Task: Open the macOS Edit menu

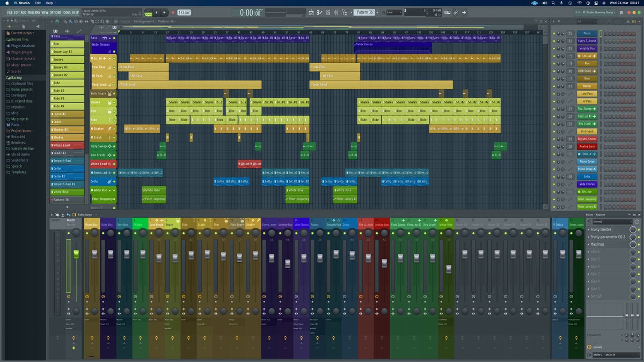Action: point(38,3)
